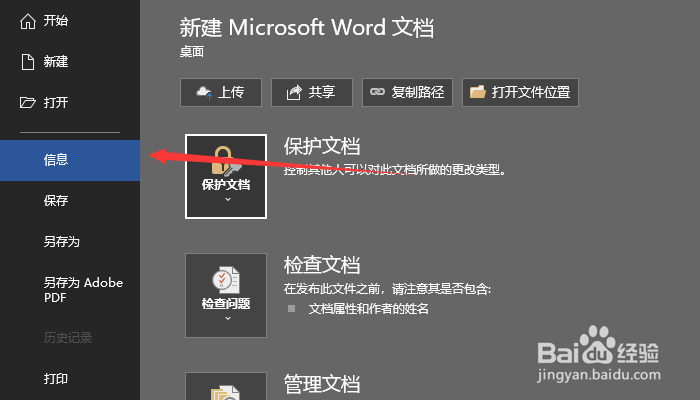Click the copy path link icon
Viewport: 700px width, 400px height.
pos(377,92)
